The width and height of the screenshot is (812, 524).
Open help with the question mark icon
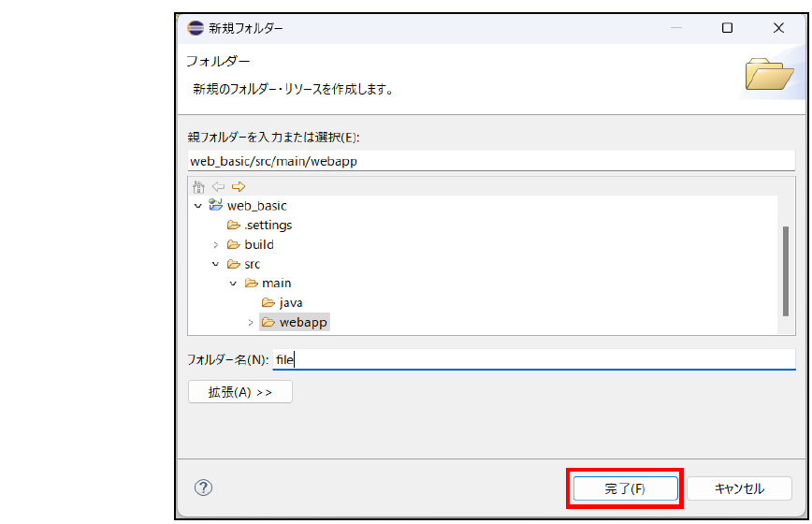tap(203, 488)
